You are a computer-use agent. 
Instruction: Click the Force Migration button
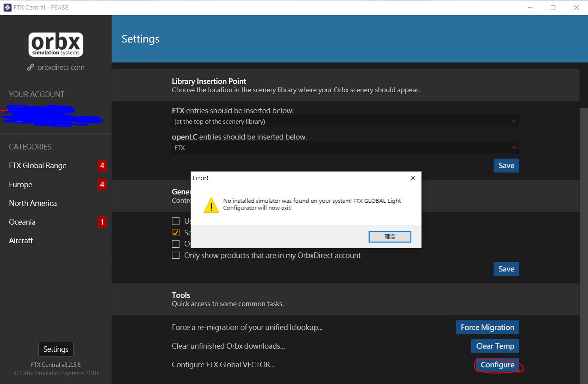[487, 327]
